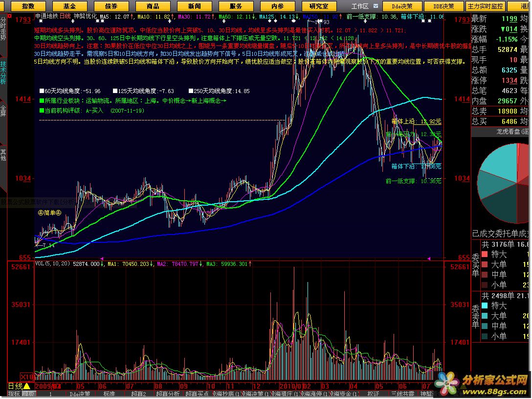Click the 神契优化 indicator name
The image size is (532, 399).
pyautogui.click(x=85, y=16)
